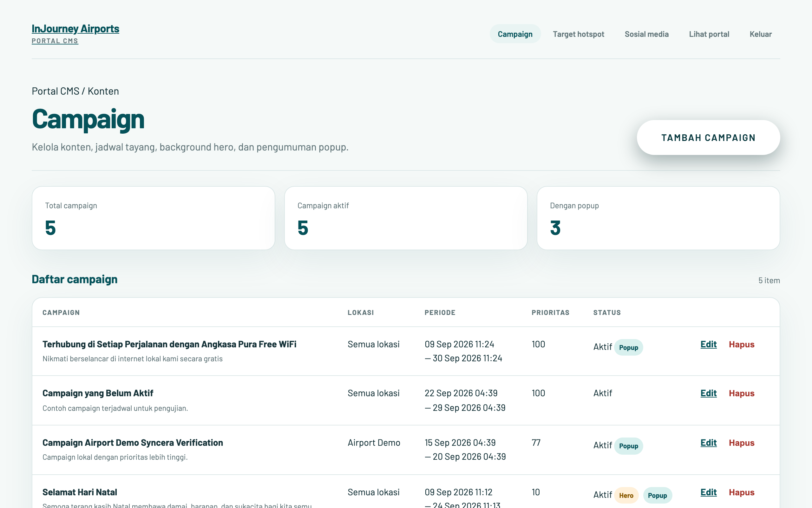Edit the Angkasa Pura Free WiFi campaign
This screenshot has width=812, height=508.
708,344
